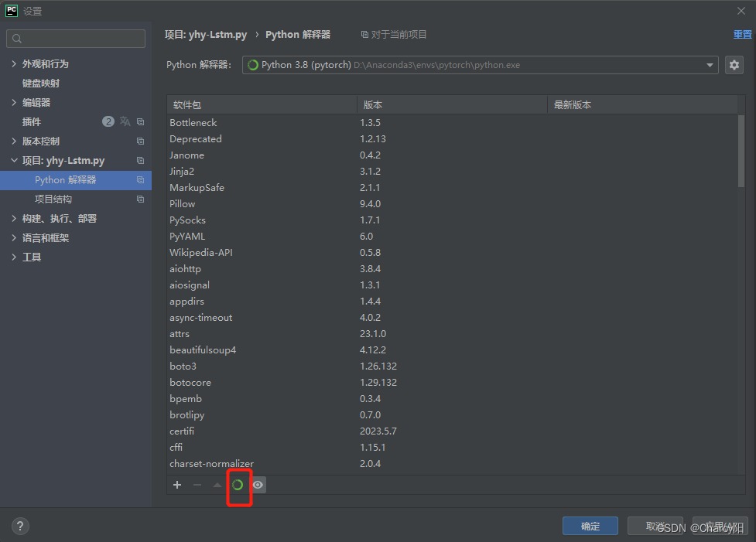
Task: Select the cffi package row
Action: (x=452, y=447)
